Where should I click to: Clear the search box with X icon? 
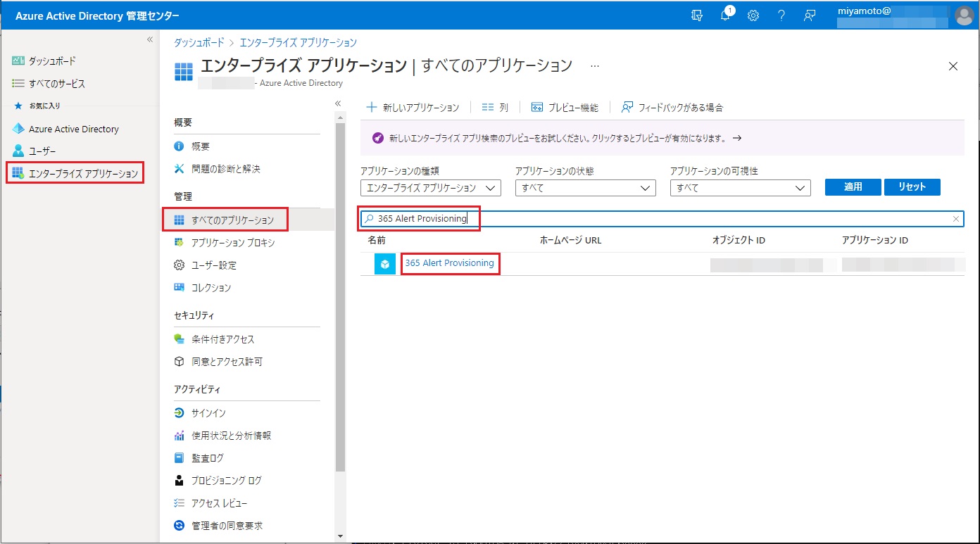tap(955, 219)
